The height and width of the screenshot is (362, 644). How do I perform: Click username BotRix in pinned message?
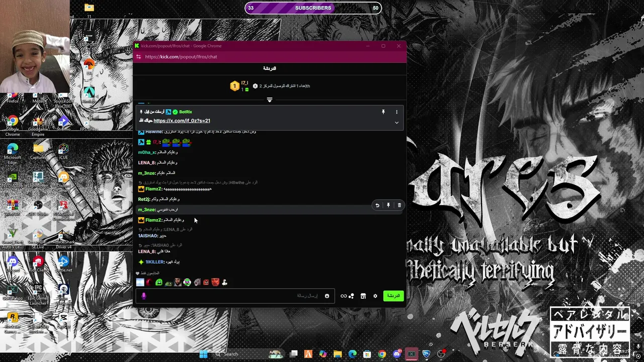click(186, 112)
